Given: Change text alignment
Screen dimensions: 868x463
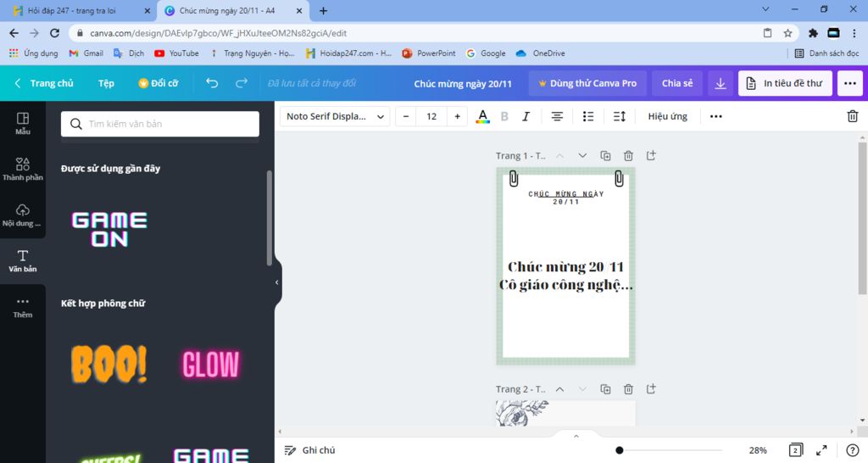Looking at the screenshot, I should pos(557,116).
